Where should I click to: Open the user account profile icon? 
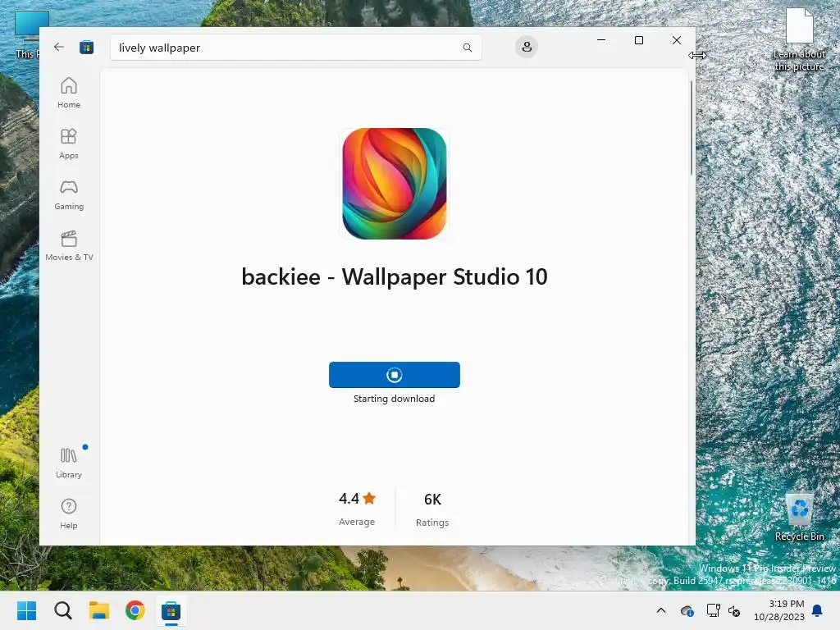[x=527, y=47]
